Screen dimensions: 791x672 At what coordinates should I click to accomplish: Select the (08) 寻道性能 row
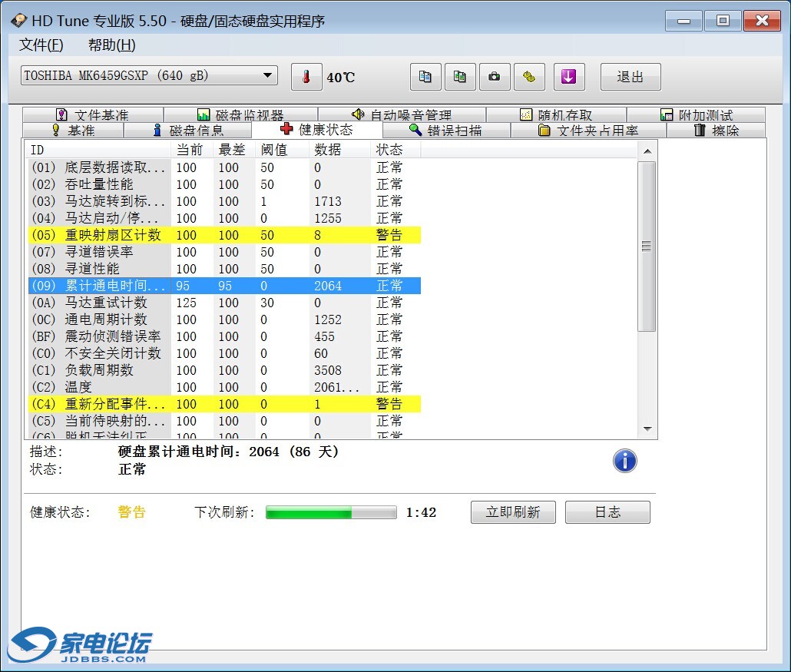(x=224, y=269)
